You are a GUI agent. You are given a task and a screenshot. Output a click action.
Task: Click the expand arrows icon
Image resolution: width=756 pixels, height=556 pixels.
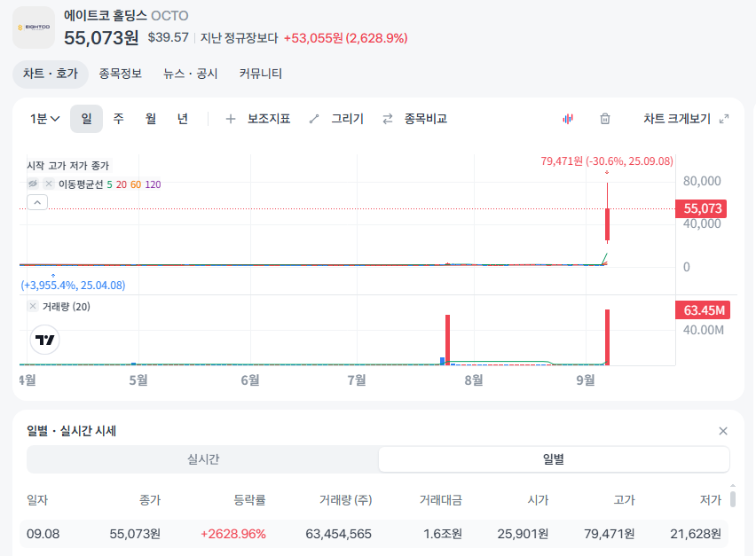tap(724, 119)
